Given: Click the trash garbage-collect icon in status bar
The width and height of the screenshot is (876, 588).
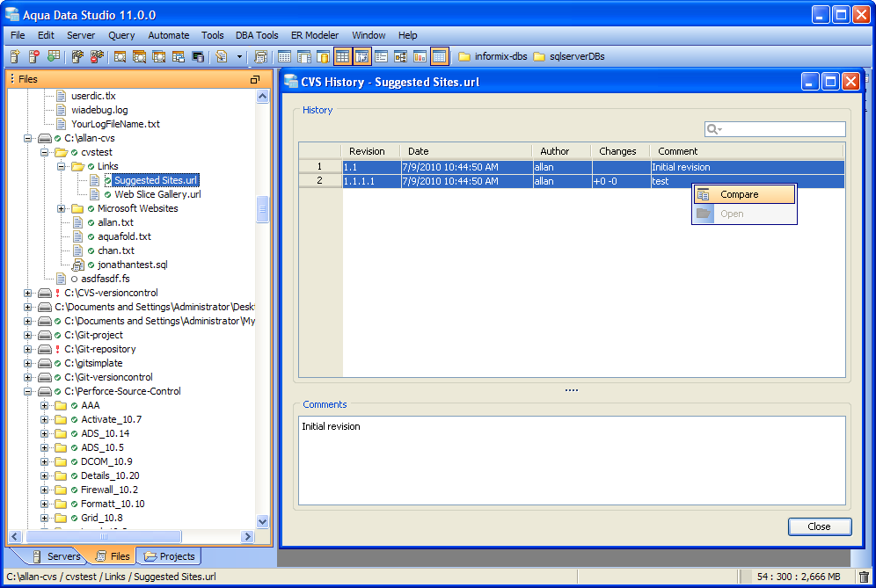Looking at the screenshot, I should (x=864, y=577).
